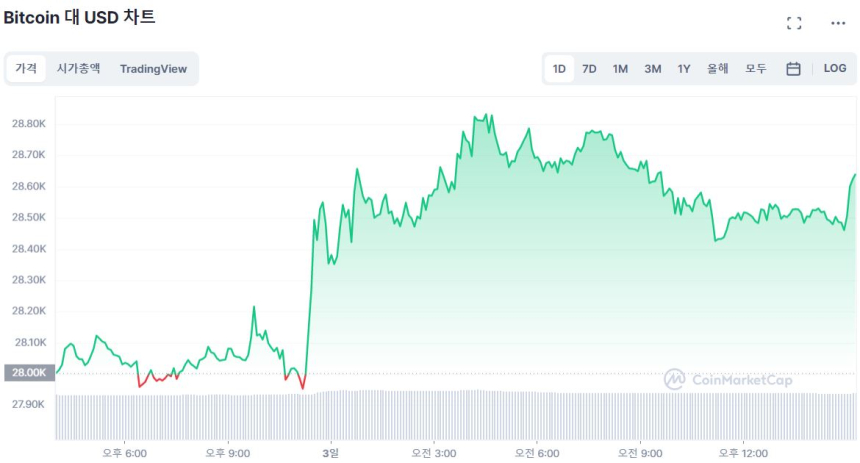Viewport: 860px width, 463px height.
Task: Open the fullscreen chart icon
Action: (794, 23)
